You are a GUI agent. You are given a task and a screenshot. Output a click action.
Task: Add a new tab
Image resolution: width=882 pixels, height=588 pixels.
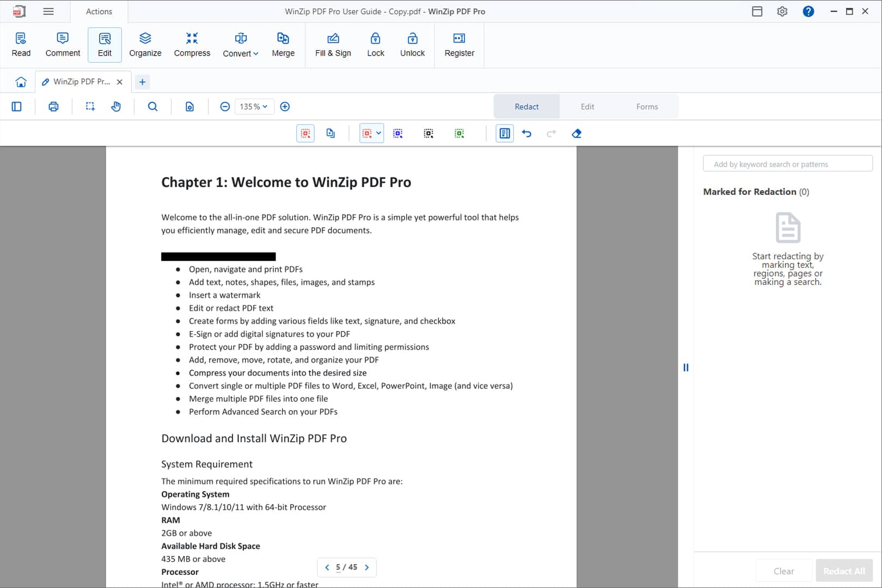coord(142,82)
